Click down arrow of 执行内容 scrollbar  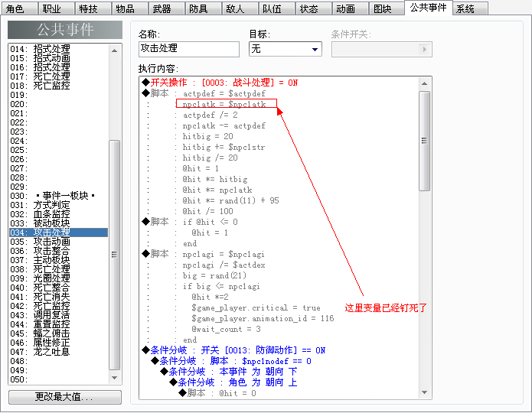pos(424,392)
